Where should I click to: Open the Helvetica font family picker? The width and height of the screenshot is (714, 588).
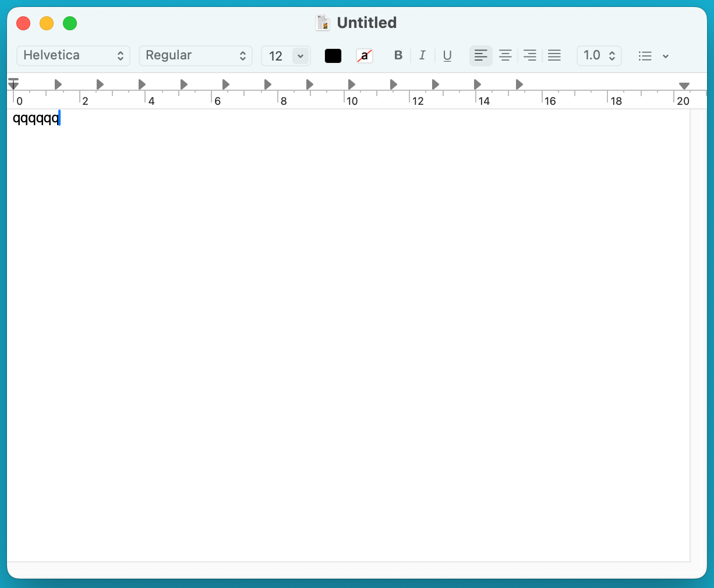[73, 55]
